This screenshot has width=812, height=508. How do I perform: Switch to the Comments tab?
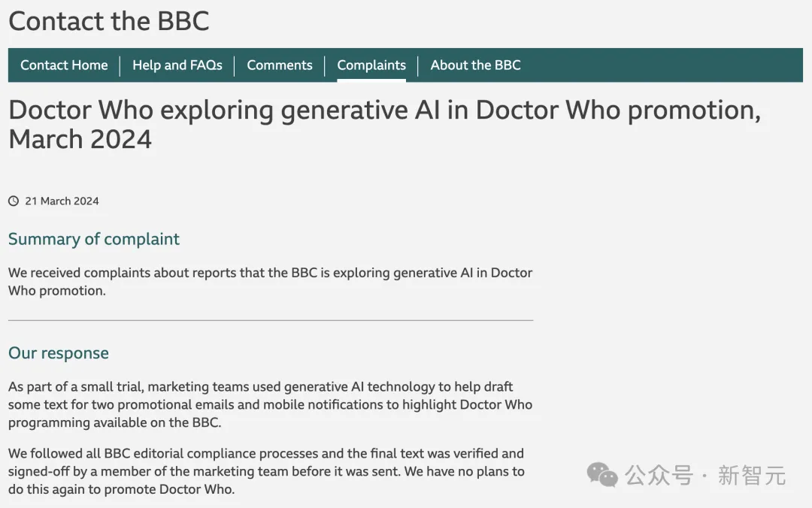point(280,65)
